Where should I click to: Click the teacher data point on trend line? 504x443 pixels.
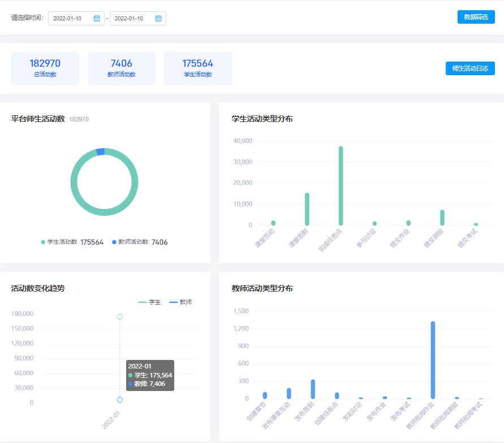[x=119, y=399]
